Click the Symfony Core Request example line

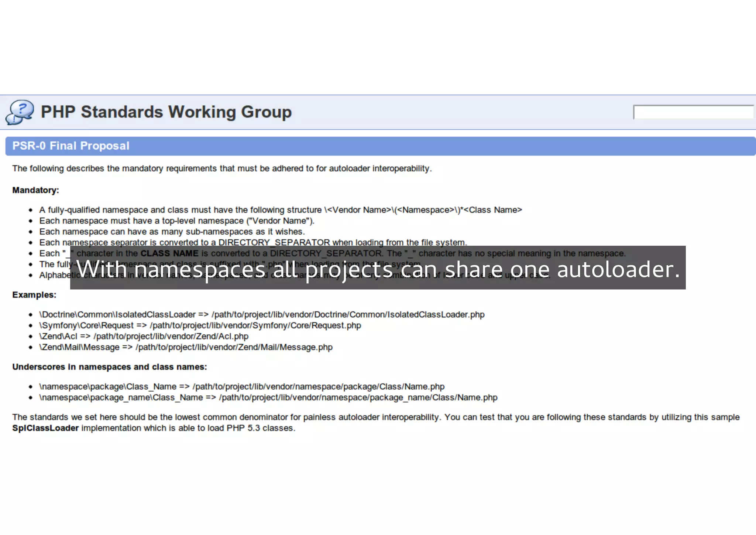click(200, 326)
